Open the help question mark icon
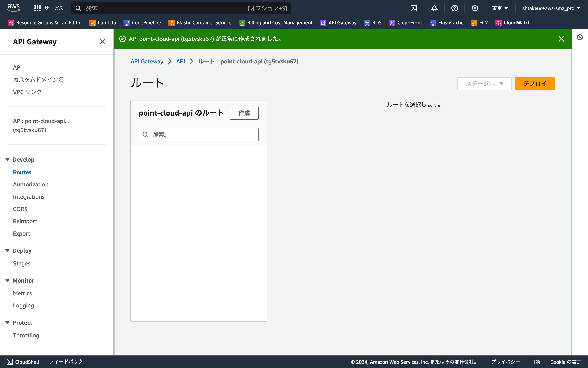This screenshot has height=368, width=588. [x=455, y=8]
